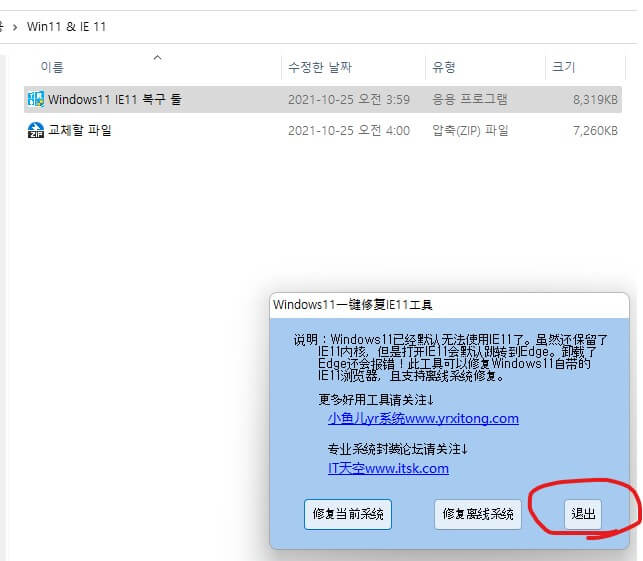Click the Windows11 IE11 복구 툴 file name
Screen dimensions: 643x561
point(114,99)
